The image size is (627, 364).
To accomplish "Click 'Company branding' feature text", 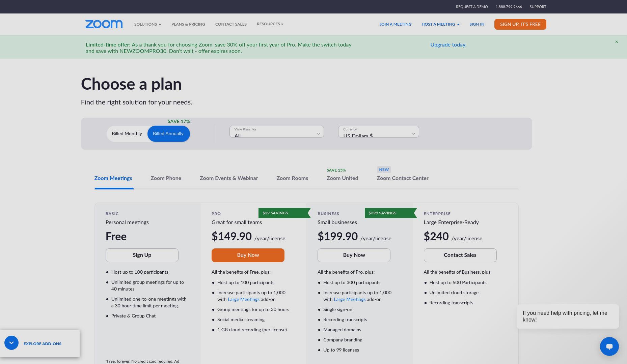I will (343, 340).
